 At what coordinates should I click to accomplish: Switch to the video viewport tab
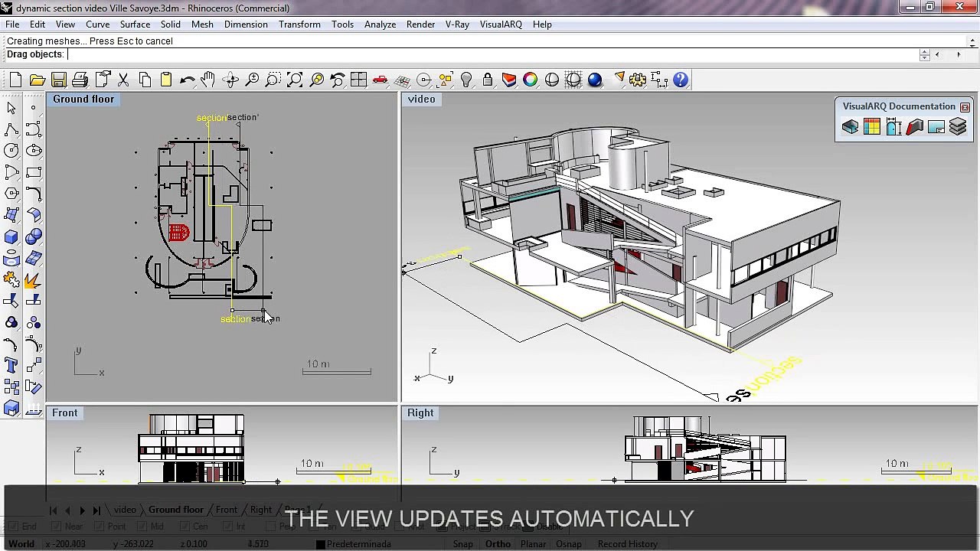(125, 510)
